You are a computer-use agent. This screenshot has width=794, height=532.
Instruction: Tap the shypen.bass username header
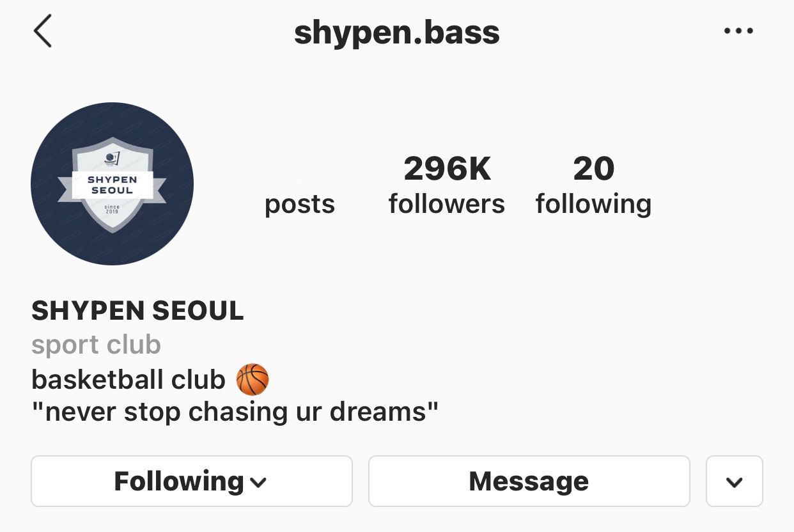click(x=397, y=33)
